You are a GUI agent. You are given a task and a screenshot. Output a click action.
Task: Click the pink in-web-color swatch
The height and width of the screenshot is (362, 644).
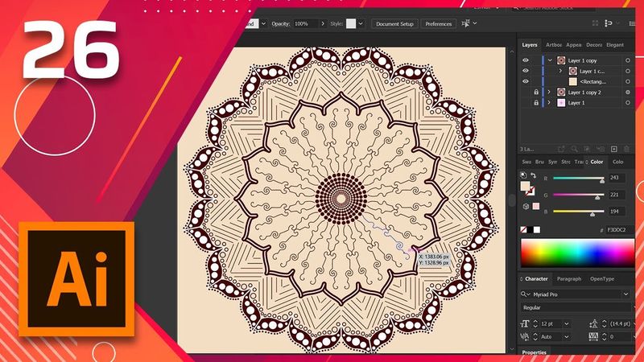(x=536, y=206)
